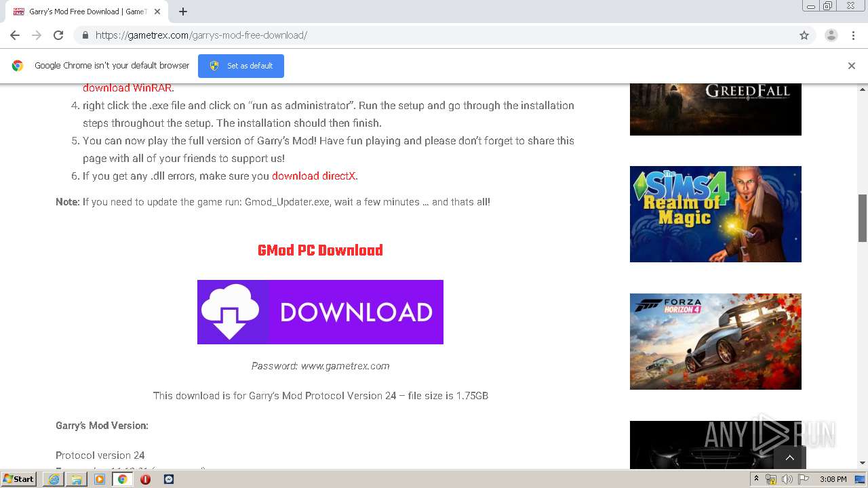Viewport: 868px width, 488px height.
Task: Click the purple DOWNLOAD button
Action: pos(320,312)
